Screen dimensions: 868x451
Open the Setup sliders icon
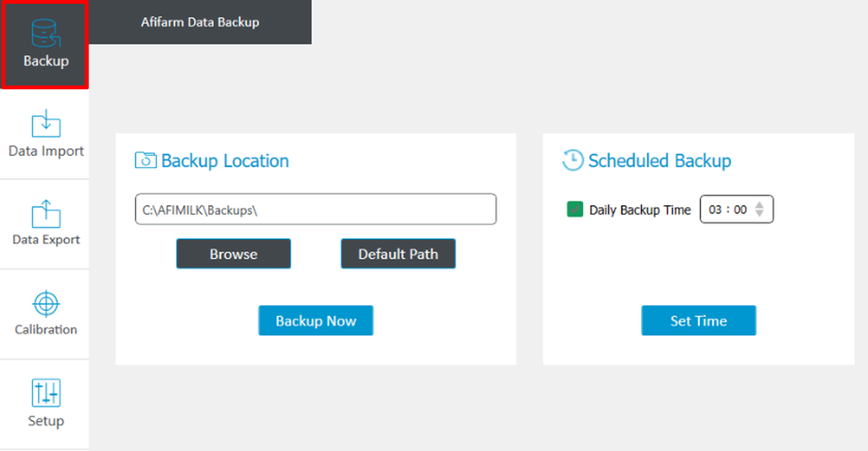[46, 393]
